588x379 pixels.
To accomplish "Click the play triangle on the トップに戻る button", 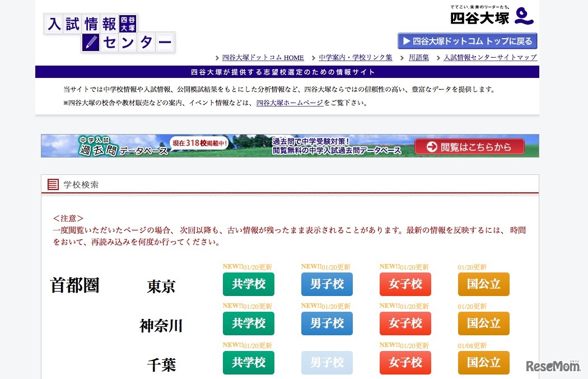I will [x=405, y=40].
